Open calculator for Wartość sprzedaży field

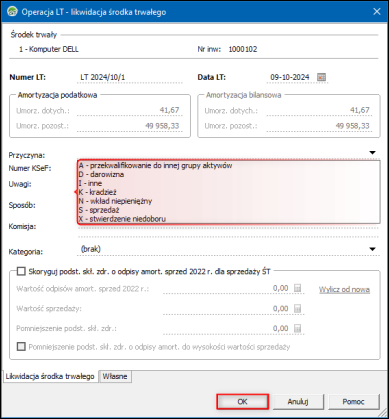[x=297, y=309]
